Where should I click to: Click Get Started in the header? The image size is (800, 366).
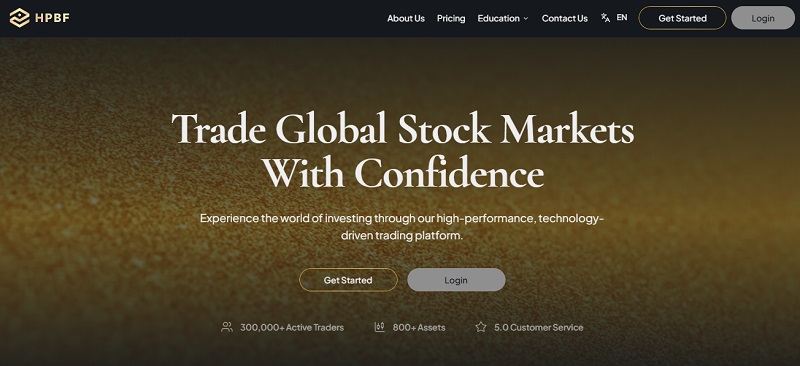(x=682, y=18)
